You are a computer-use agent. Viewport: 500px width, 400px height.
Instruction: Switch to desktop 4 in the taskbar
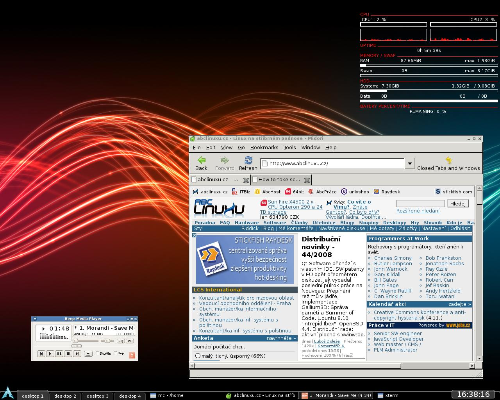130,396
